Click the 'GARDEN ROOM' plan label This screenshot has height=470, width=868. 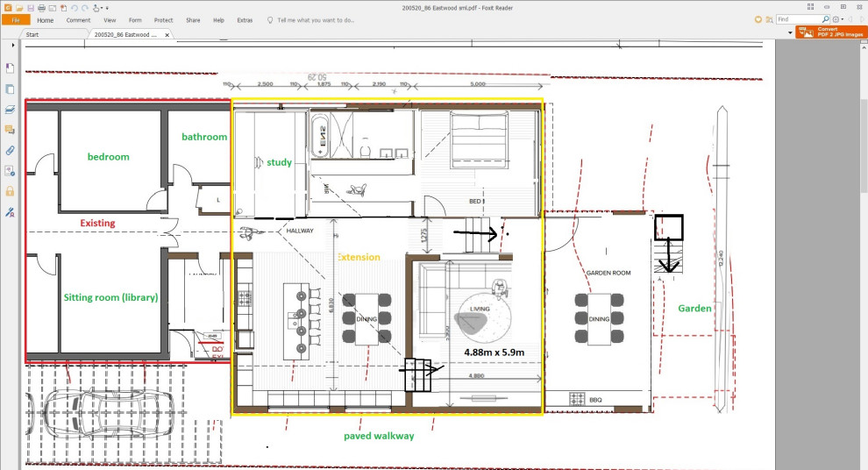(608, 273)
